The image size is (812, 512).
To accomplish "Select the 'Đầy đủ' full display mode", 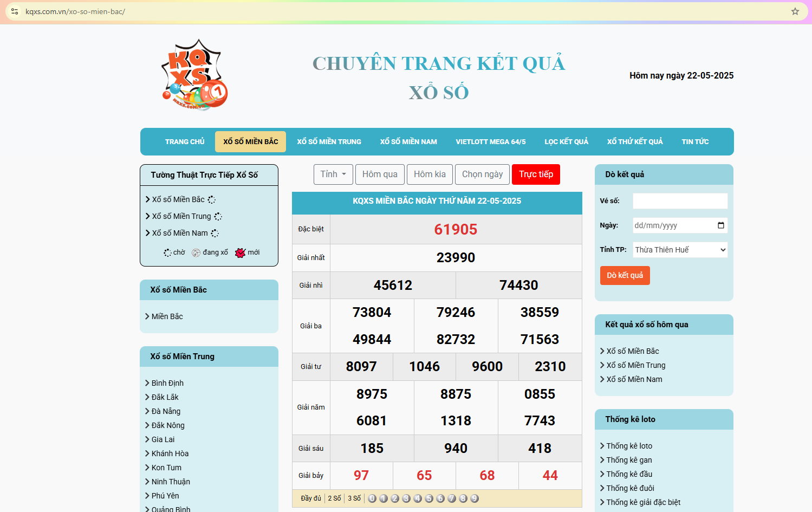I will (310, 498).
